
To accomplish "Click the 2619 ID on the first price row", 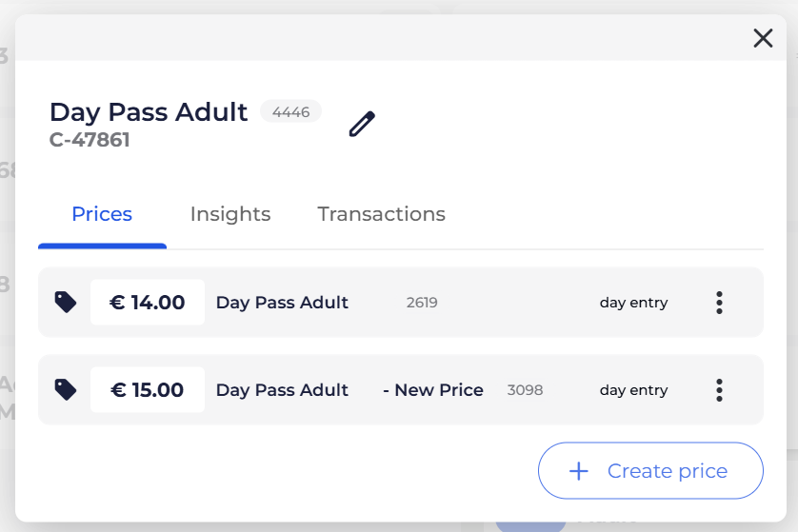I will click(x=422, y=303).
